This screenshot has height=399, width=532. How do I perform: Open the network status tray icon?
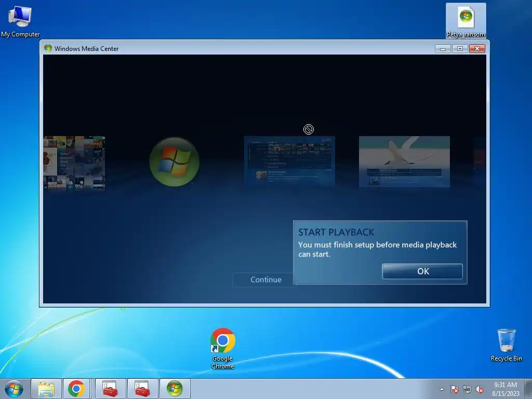pos(467,389)
